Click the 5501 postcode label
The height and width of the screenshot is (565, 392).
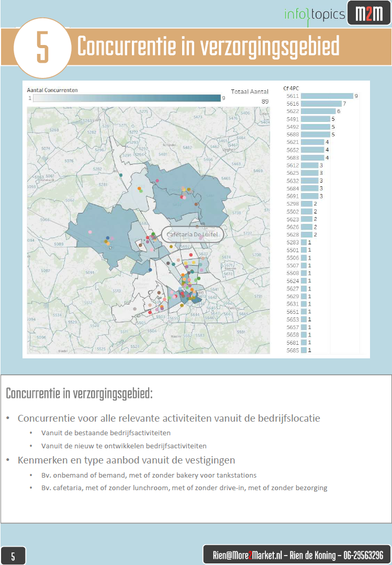pos(293,250)
